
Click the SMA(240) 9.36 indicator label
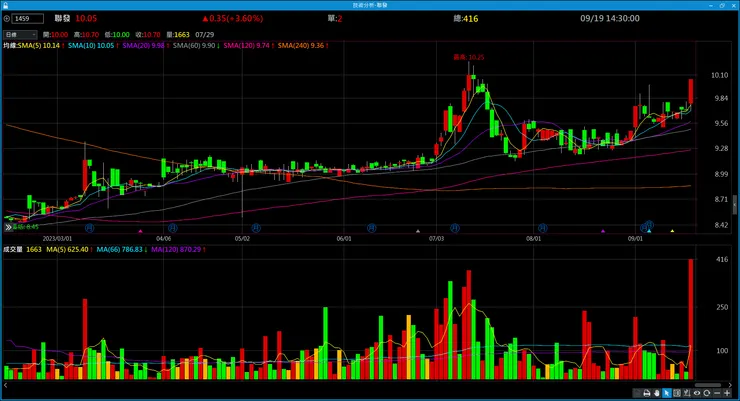pyautogui.click(x=303, y=46)
